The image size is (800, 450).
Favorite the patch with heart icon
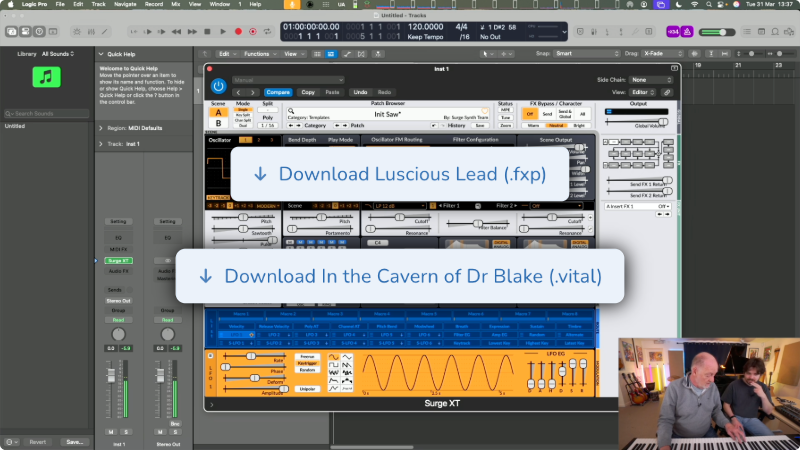(485, 111)
